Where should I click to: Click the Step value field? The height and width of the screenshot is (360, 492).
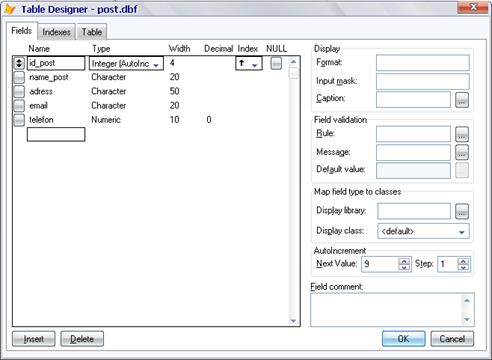tap(447, 264)
